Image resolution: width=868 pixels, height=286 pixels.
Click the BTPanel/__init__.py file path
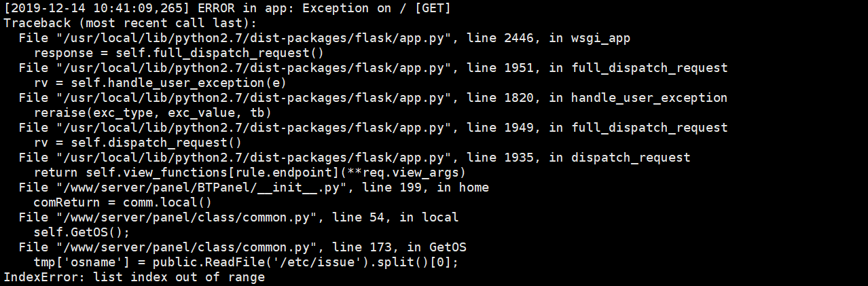[202, 187]
